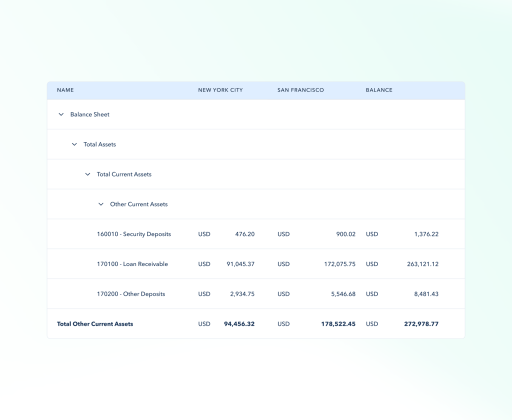
Task: Click the SAN FRANCISCO column header
Action: click(x=300, y=90)
